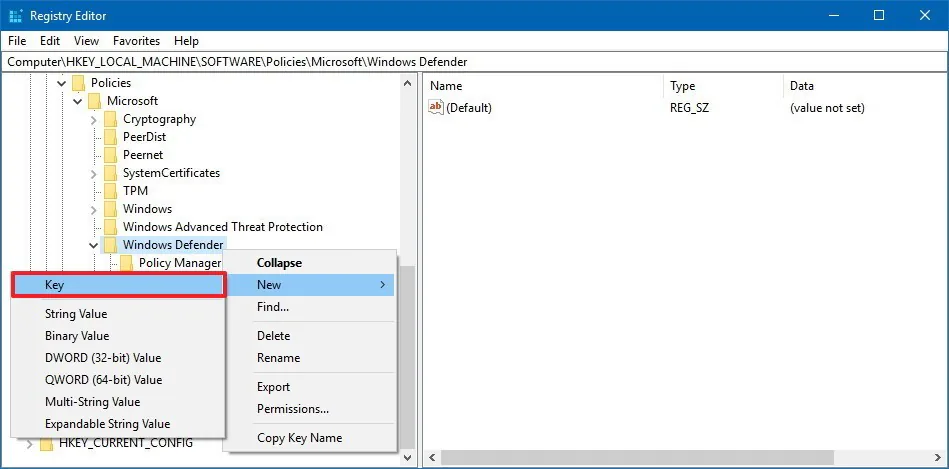Screen dimensions: 949x469
Task: Click the Peernet folder icon
Action: click(110, 155)
